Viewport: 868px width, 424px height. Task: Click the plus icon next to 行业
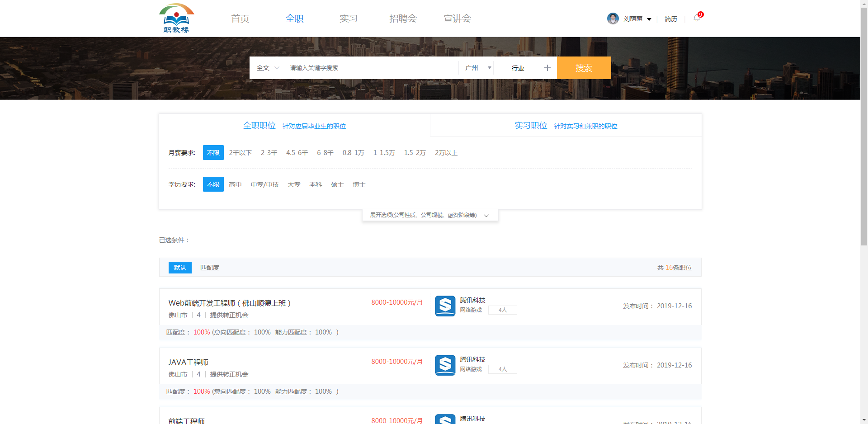547,68
